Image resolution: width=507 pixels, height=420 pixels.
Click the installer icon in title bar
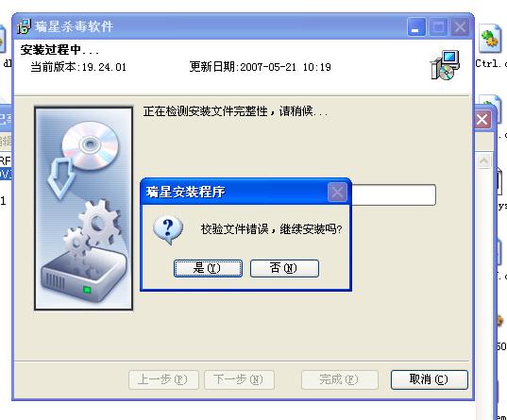(x=24, y=26)
